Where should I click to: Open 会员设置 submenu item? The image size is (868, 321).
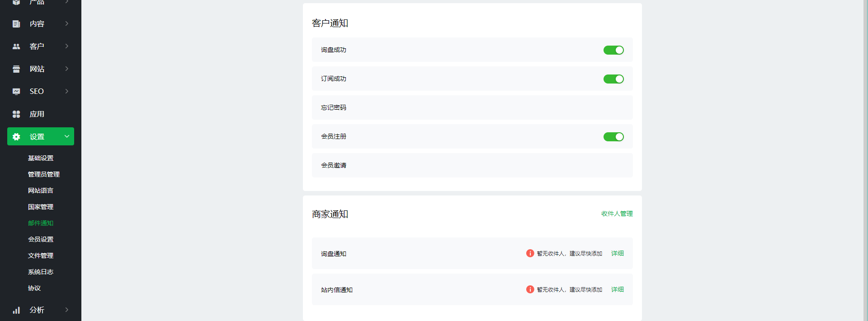(41, 239)
